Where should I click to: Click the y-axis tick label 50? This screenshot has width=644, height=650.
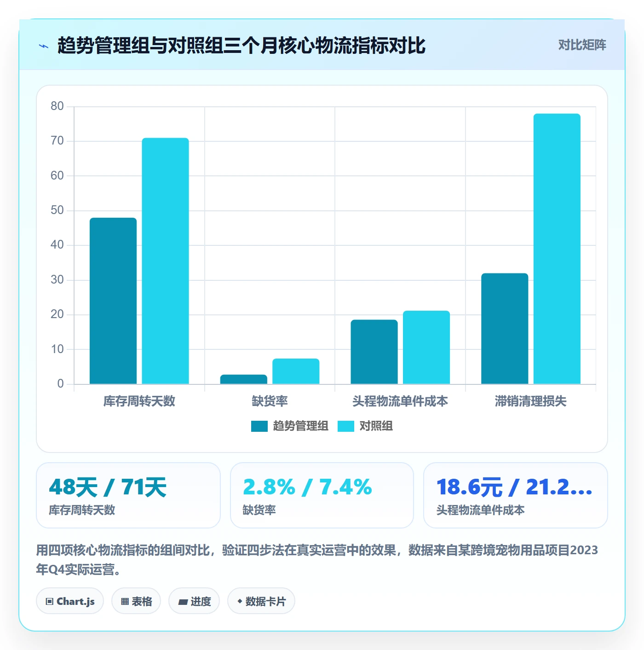pos(57,210)
